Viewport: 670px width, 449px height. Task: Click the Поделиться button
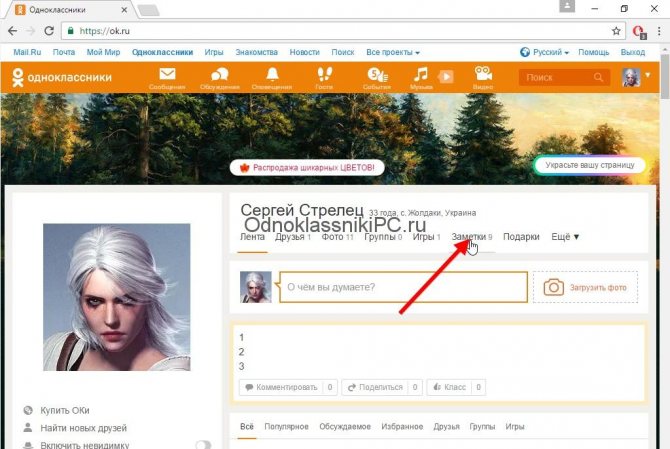pyautogui.click(x=382, y=387)
